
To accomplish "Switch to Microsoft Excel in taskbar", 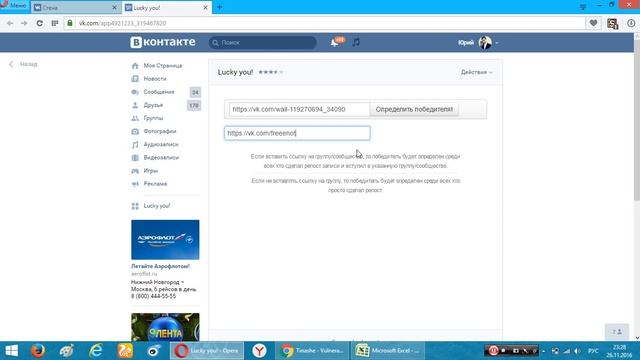I will pos(388,351).
